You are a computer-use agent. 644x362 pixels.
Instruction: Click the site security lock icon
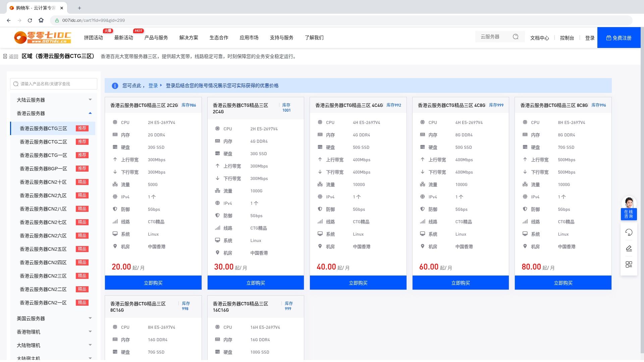[57, 20]
